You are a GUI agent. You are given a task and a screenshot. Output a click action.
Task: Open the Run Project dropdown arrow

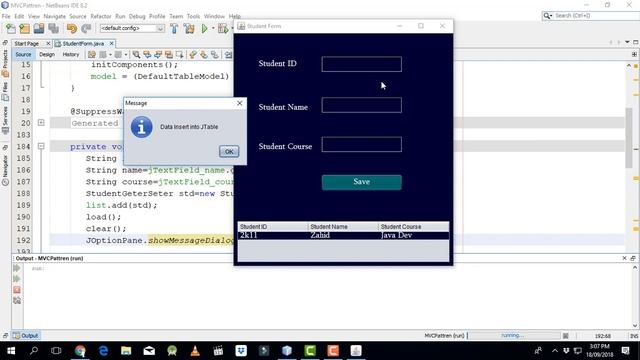coord(213,28)
